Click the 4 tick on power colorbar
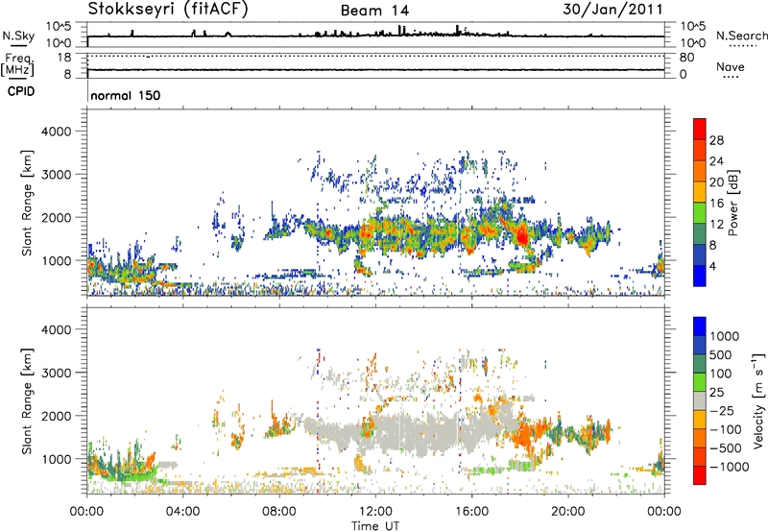 coord(712,266)
